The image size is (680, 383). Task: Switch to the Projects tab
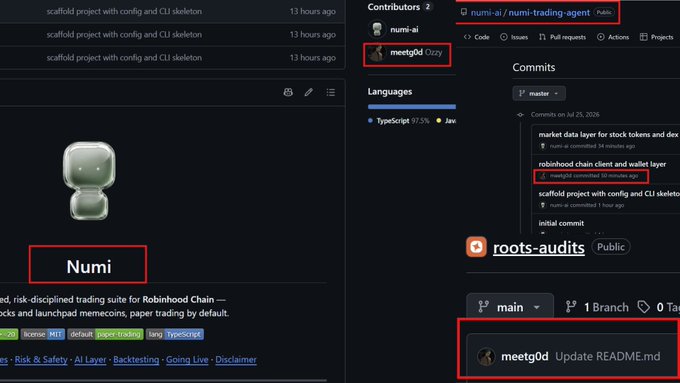click(657, 37)
